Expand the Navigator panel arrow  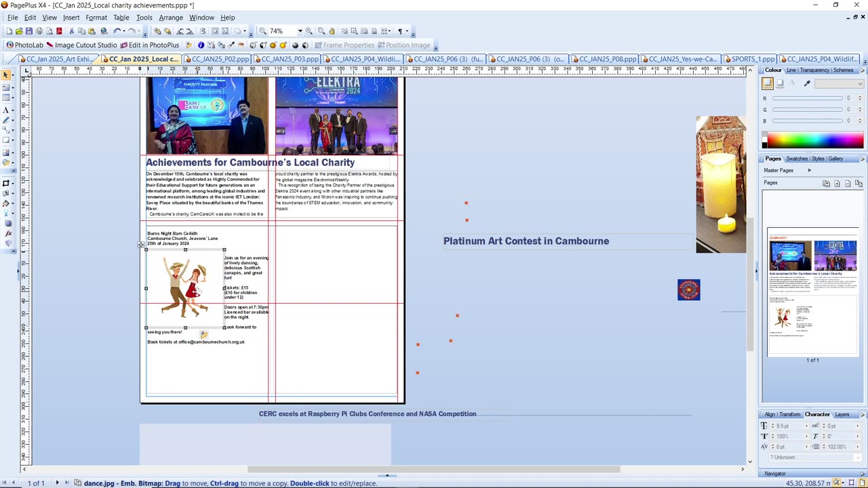[863, 473]
